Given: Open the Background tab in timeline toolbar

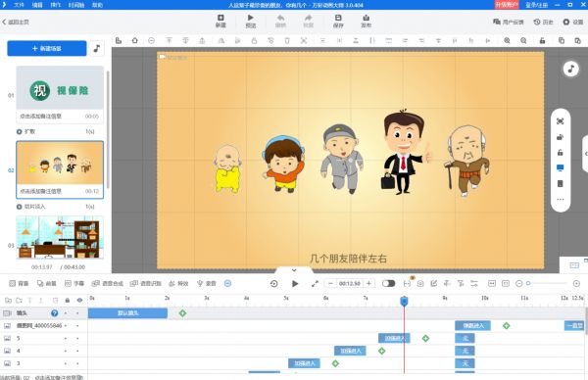Looking at the screenshot, I should coord(19,284).
